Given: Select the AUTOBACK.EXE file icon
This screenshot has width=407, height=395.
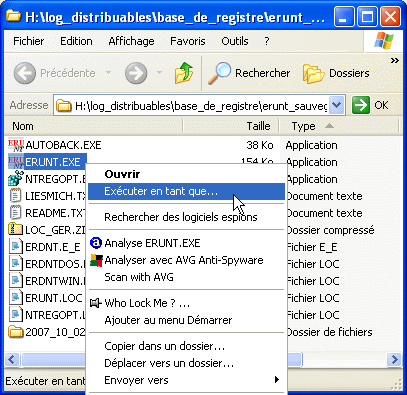Looking at the screenshot, I should (16, 145).
